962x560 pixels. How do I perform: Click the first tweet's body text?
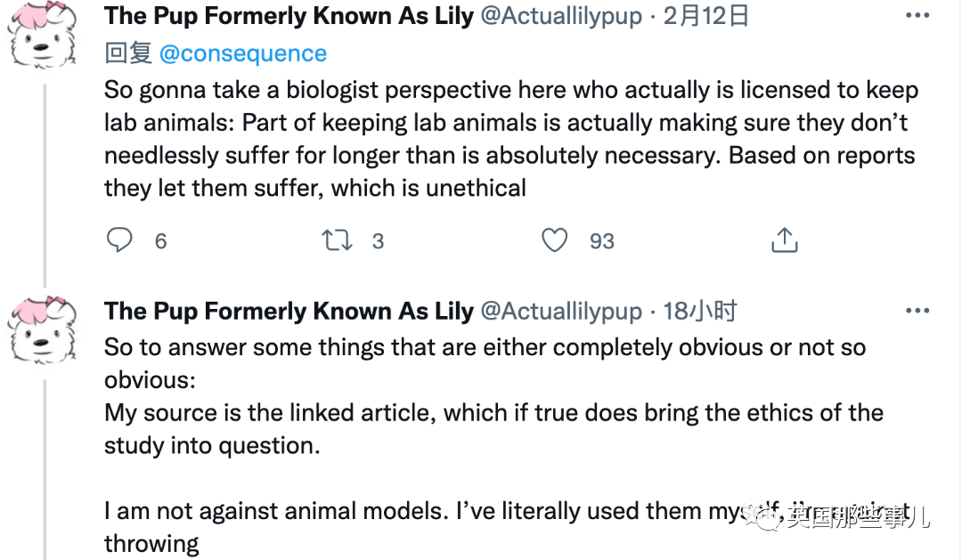click(x=508, y=139)
